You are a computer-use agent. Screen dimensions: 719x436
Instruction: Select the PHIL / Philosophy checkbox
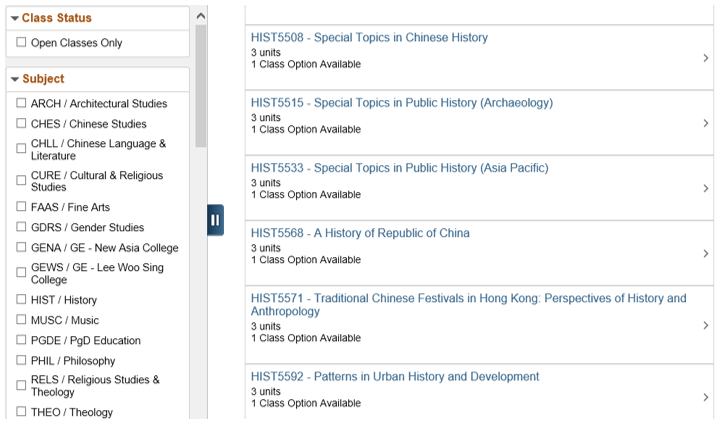tap(21, 361)
